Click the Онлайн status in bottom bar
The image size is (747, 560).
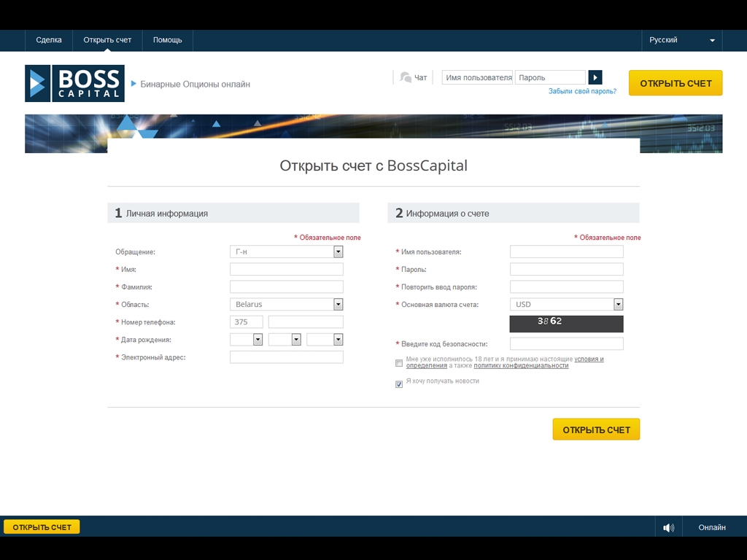click(711, 527)
